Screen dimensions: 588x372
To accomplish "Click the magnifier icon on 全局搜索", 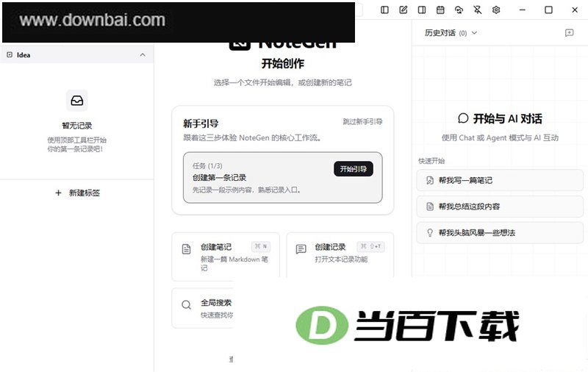I will [187, 305].
